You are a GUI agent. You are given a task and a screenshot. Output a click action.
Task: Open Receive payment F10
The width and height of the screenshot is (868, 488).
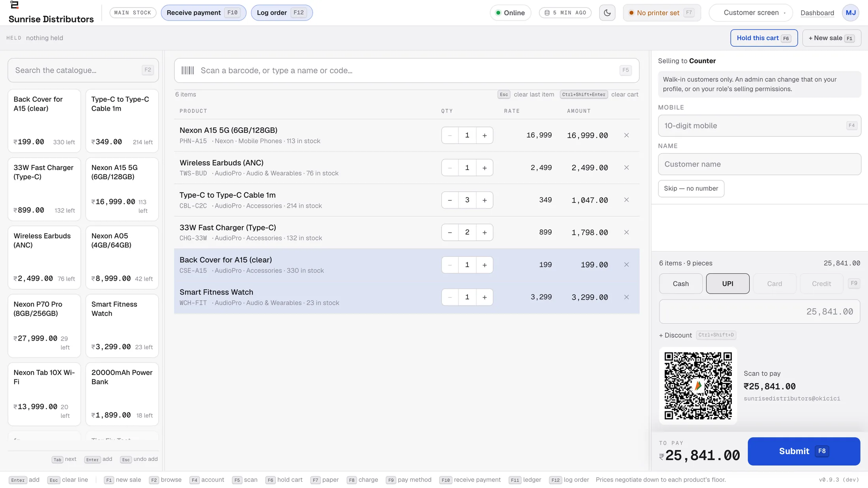(204, 13)
